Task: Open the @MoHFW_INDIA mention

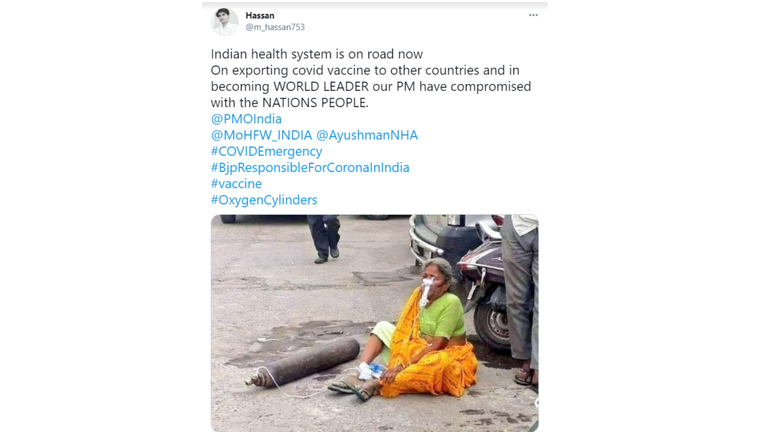Action: click(261, 135)
